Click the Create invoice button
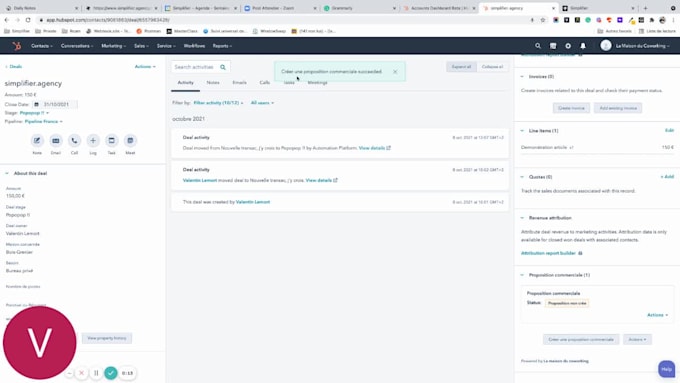The image size is (680, 383). [x=571, y=108]
